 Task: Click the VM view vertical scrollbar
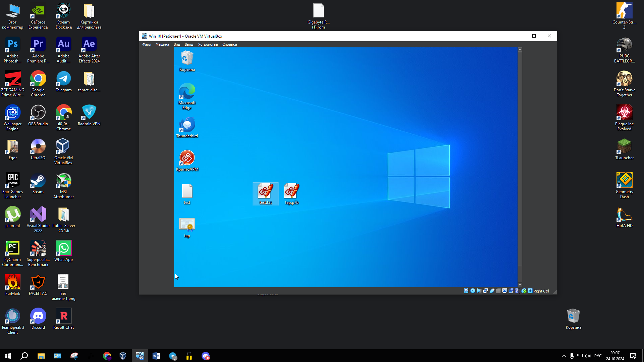(x=520, y=167)
